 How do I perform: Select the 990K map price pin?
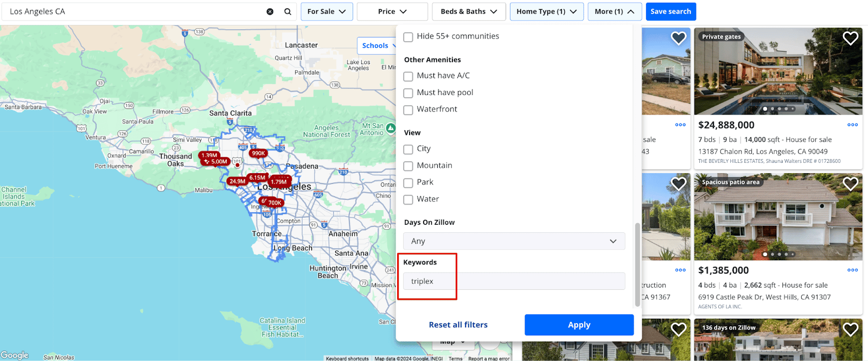click(258, 153)
